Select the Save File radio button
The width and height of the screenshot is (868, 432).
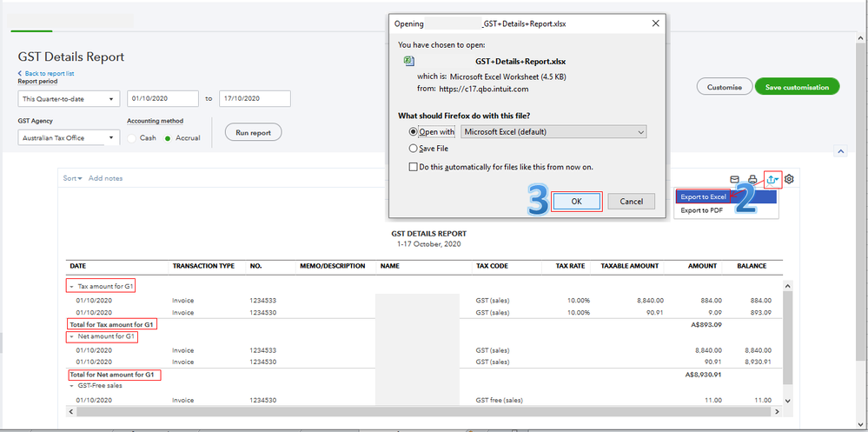point(413,149)
